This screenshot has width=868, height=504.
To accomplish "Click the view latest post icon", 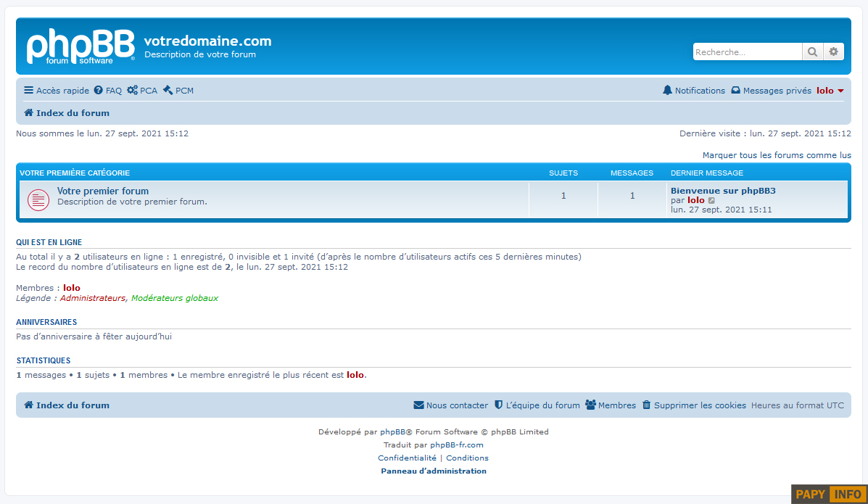I will pyautogui.click(x=712, y=200).
